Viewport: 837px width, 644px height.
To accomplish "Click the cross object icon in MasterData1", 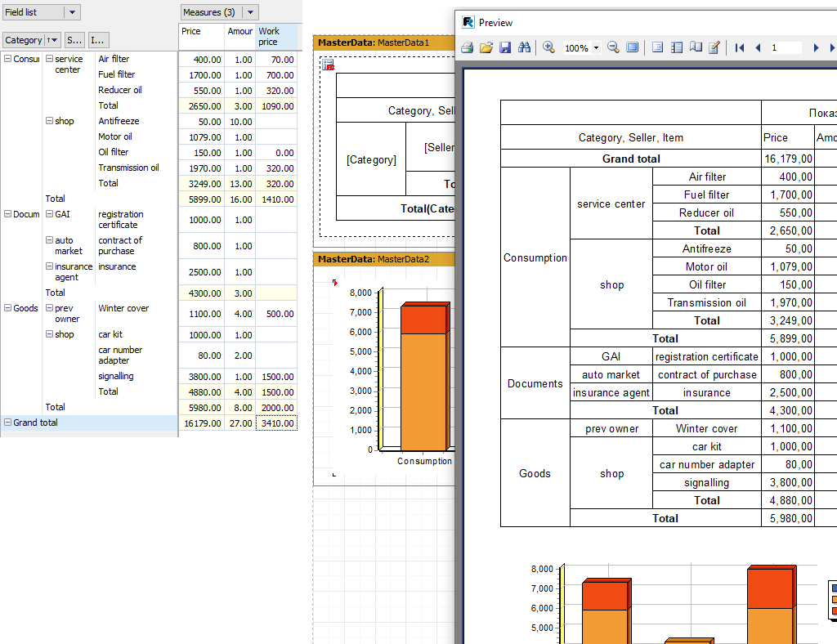I will click(x=328, y=65).
